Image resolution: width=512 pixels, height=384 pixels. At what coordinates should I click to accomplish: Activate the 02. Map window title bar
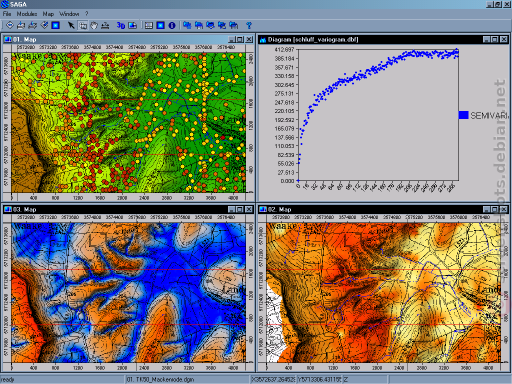[x=370, y=209]
